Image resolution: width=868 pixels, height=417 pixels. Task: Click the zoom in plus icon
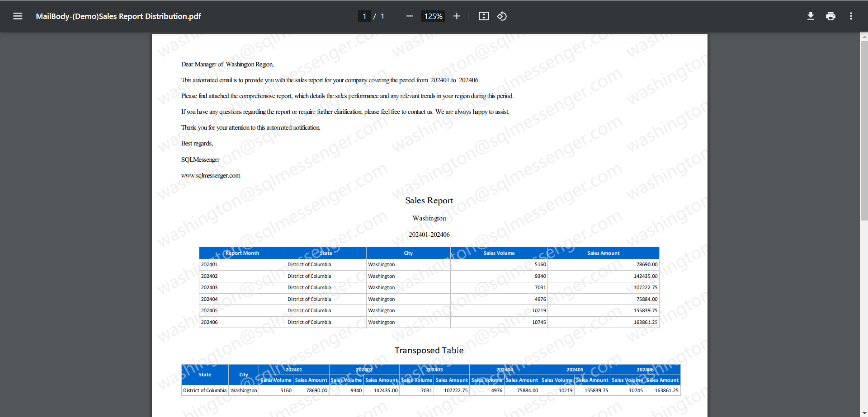pyautogui.click(x=457, y=16)
